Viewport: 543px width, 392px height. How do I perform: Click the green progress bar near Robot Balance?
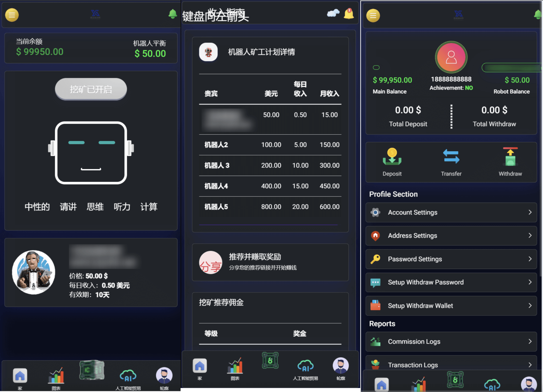[512, 68]
